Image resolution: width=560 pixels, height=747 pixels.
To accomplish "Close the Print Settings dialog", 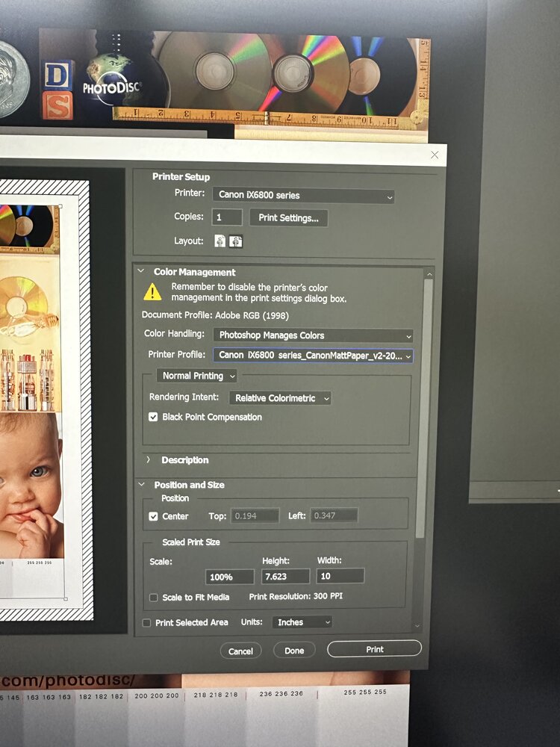I will pyautogui.click(x=435, y=155).
